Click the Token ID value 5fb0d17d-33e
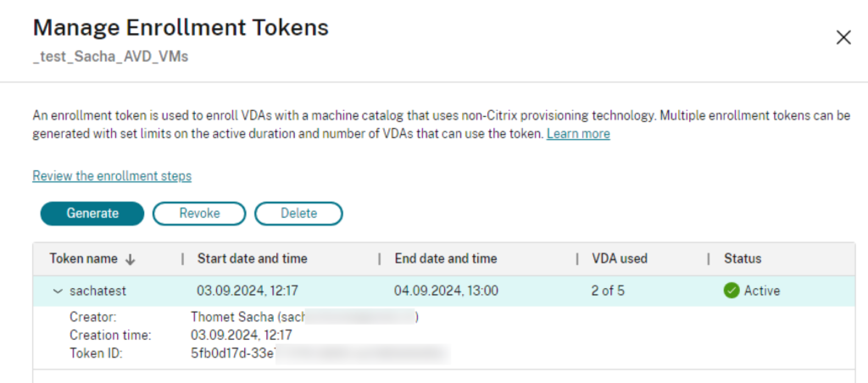Screen dimensions: 868x383 point(233,353)
